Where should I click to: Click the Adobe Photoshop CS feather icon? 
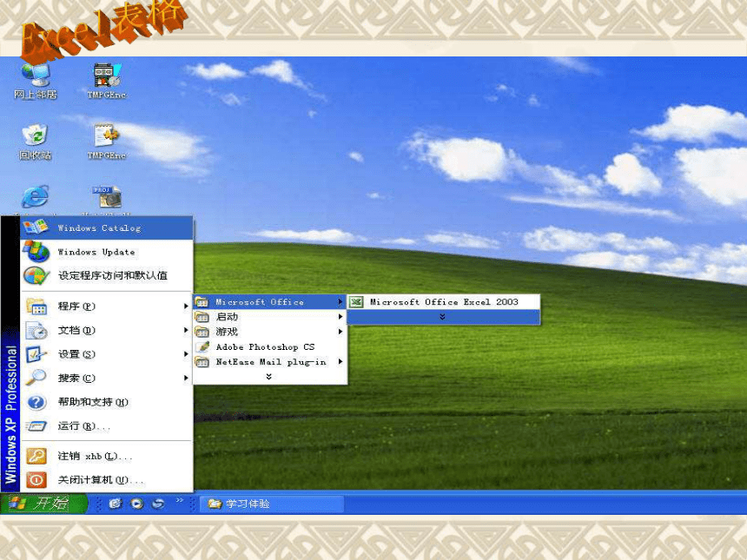pos(202,346)
